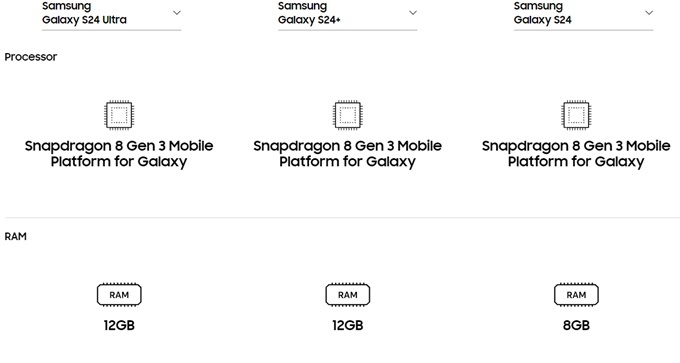Click the RAM section heading
The image size is (680, 363).
click(x=16, y=236)
